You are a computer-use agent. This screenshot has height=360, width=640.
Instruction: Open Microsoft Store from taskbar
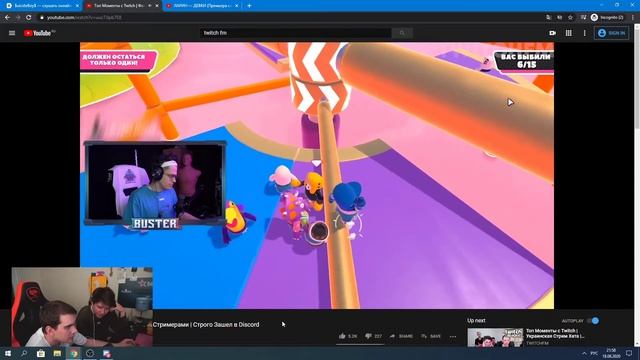coord(41,353)
